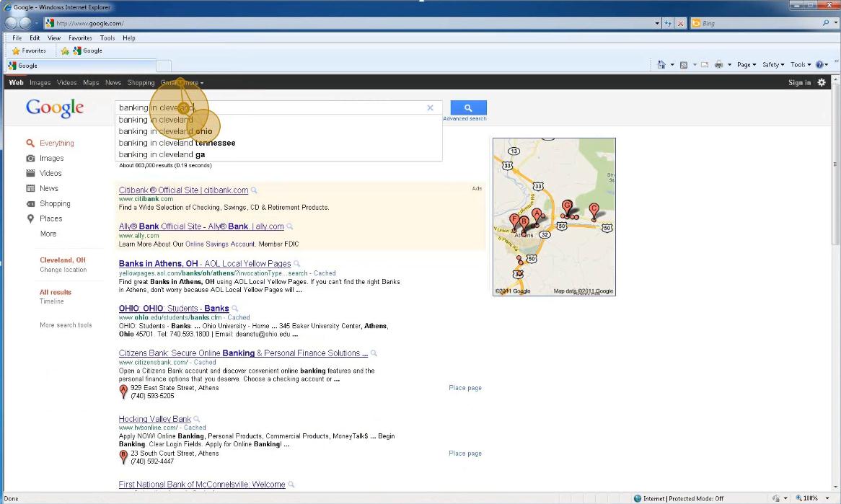Image resolution: width=841 pixels, height=504 pixels.
Task: Open Place page link for Citizens Bank
Action: [465, 388]
